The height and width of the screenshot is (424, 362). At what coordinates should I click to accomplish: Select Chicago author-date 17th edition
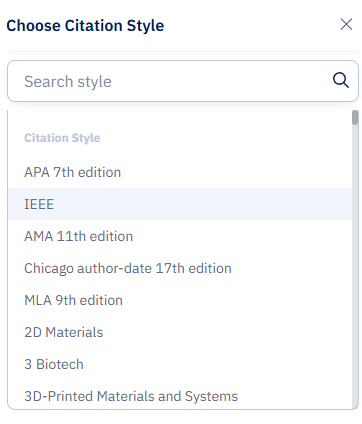click(x=180, y=268)
